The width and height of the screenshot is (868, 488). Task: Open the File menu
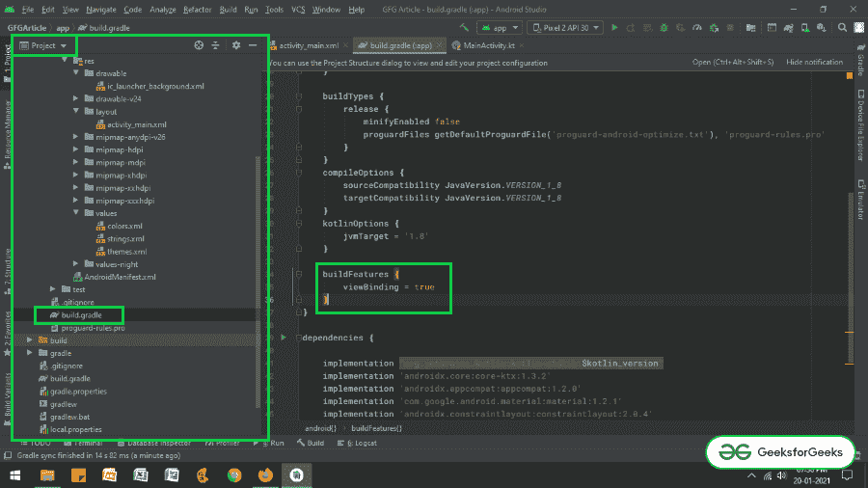27,10
